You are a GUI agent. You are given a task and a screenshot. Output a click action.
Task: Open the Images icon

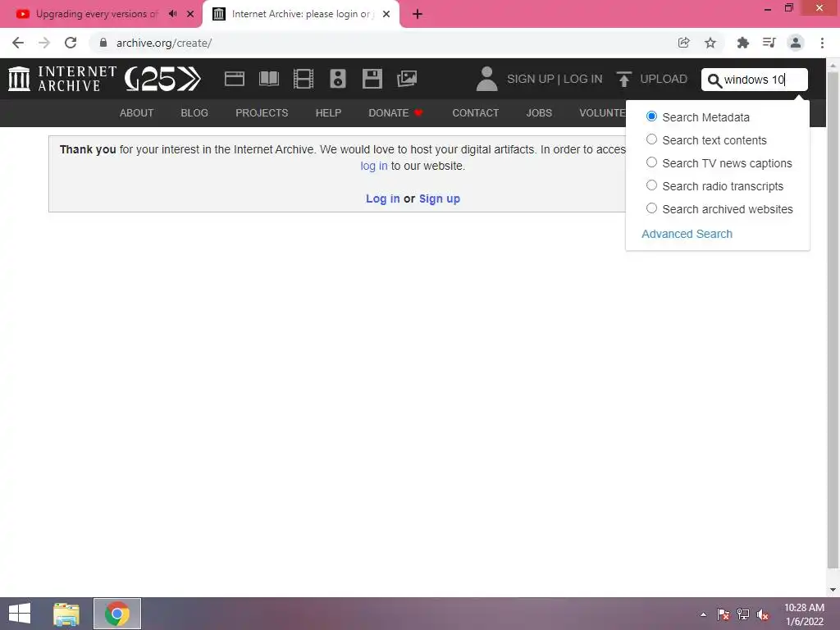(x=407, y=79)
